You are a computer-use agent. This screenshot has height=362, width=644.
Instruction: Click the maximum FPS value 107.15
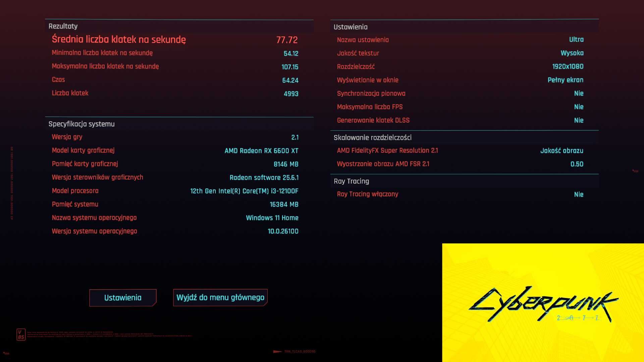[x=290, y=67]
